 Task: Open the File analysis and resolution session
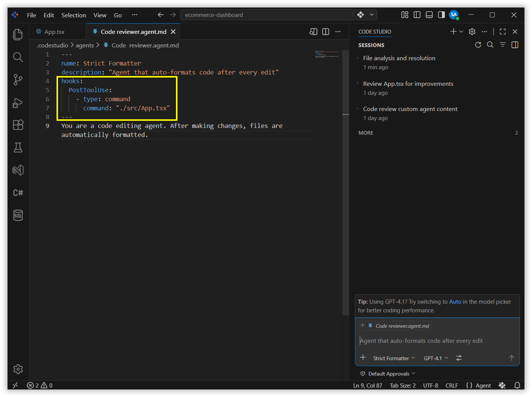[x=438, y=62]
